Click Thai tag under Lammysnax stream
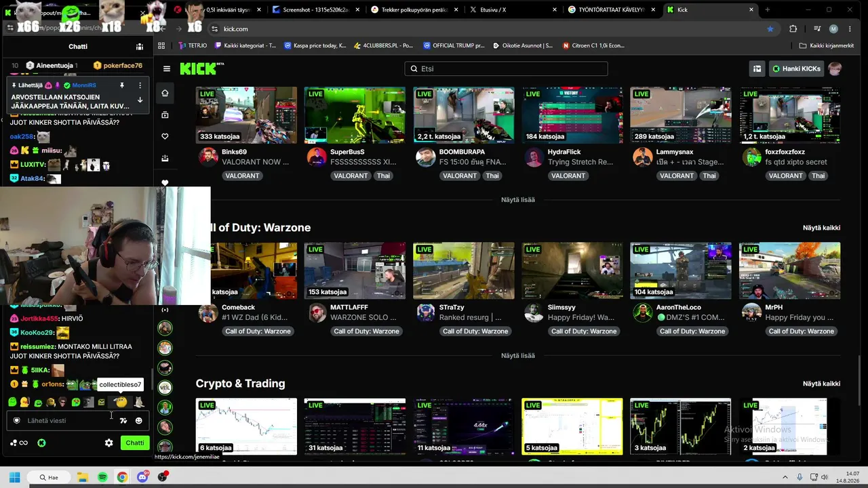The width and height of the screenshot is (868, 488). pyautogui.click(x=709, y=176)
